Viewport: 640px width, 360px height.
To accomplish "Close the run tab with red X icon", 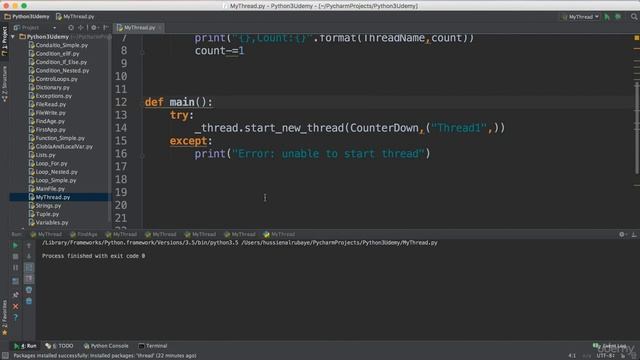I will (x=15, y=306).
